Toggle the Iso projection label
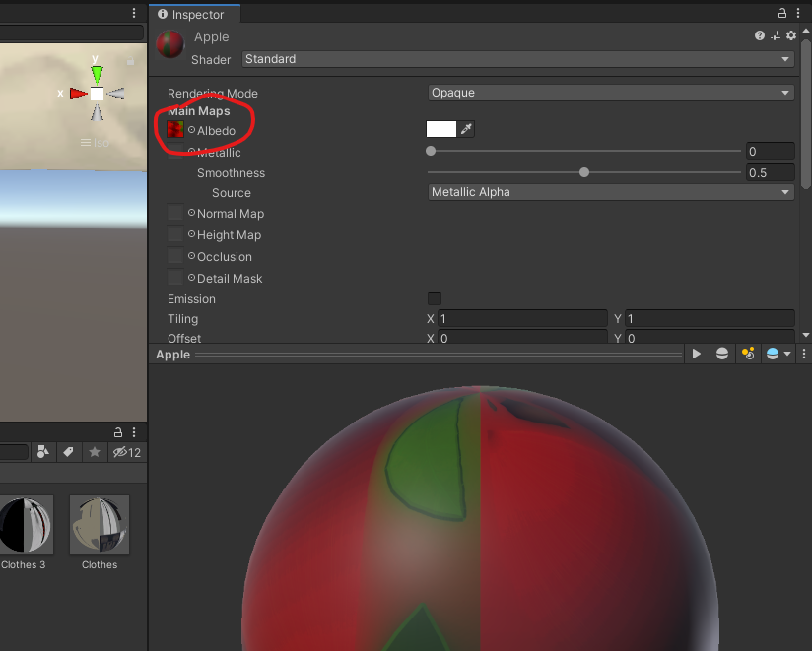The image size is (812, 651). pos(95,142)
